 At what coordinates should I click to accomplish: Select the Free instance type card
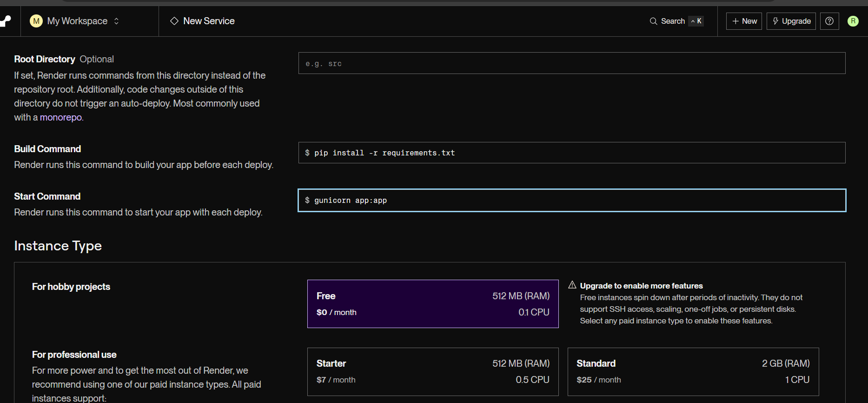433,304
